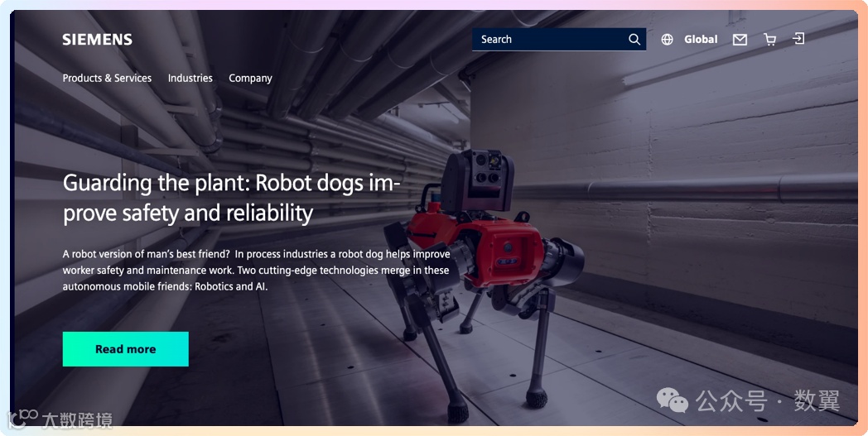This screenshot has width=868, height=436.
Task: Click the Global region link
Action: (701, 39)
